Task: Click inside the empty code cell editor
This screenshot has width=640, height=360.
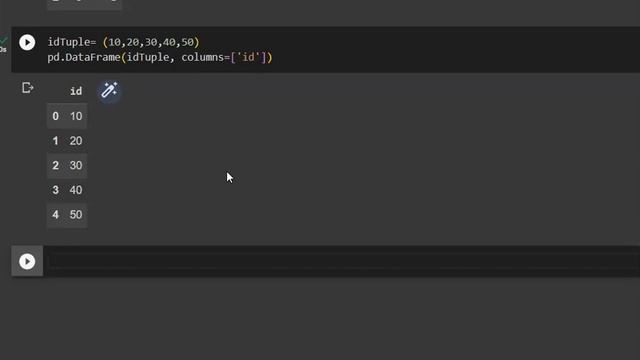Action: click(x=341, y=261)
